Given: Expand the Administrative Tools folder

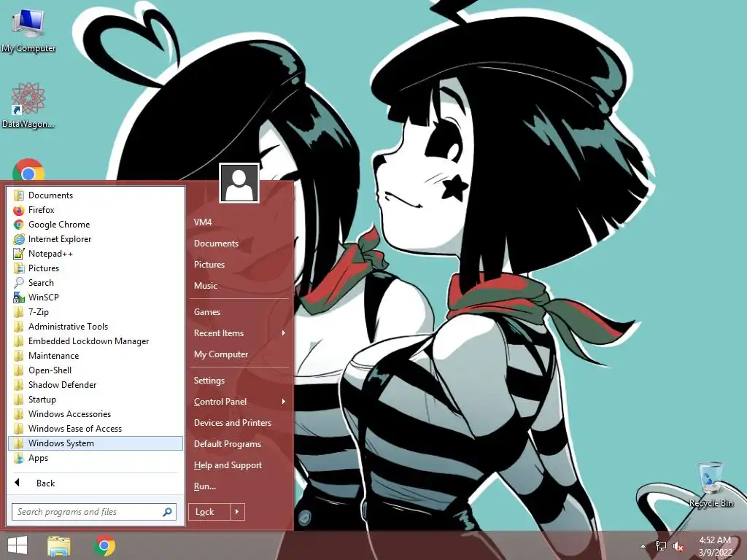Looking at the screenshot, I should click(x=96, y=327).
